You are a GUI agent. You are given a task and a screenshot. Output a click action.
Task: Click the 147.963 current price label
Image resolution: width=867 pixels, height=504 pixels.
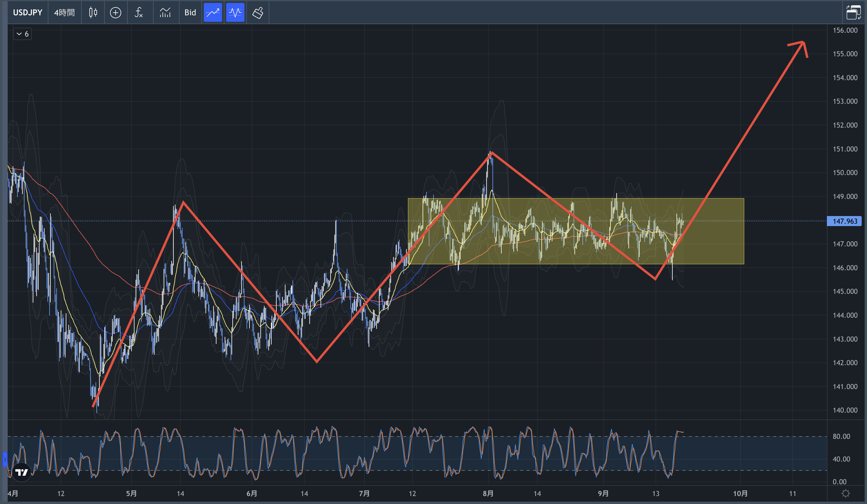844,221
